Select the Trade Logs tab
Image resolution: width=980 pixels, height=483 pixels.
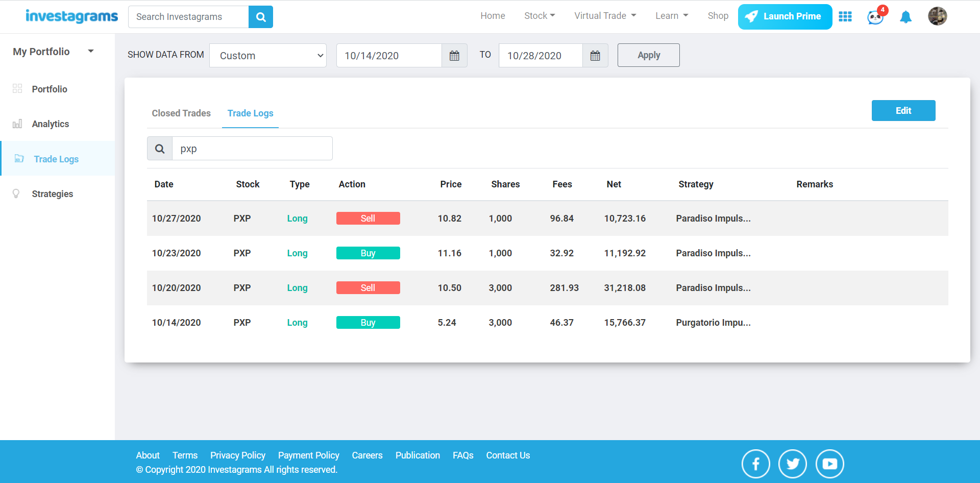pyautogui.click(x=250, y=113)
